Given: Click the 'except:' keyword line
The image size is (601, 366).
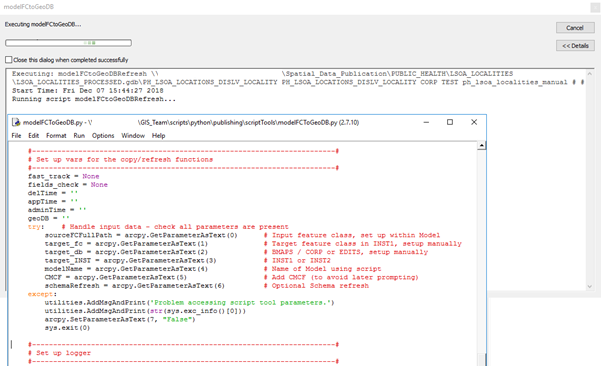Looking at the screenshot, I should coord(42,294).
